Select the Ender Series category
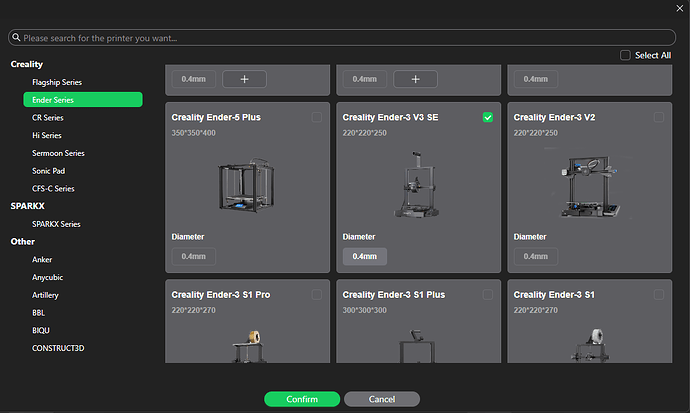Screen dimensions: 690x413 pyautogui.click(x=83, y=100)
